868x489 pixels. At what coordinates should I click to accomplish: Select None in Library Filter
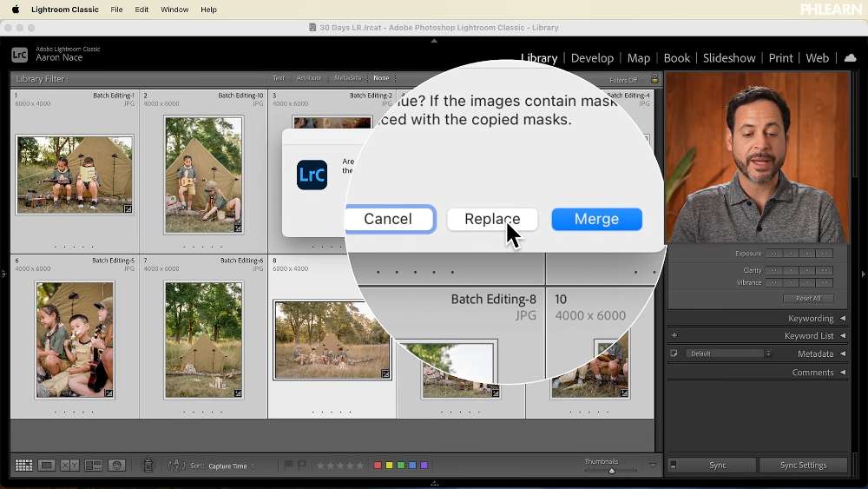coord(381,78)
